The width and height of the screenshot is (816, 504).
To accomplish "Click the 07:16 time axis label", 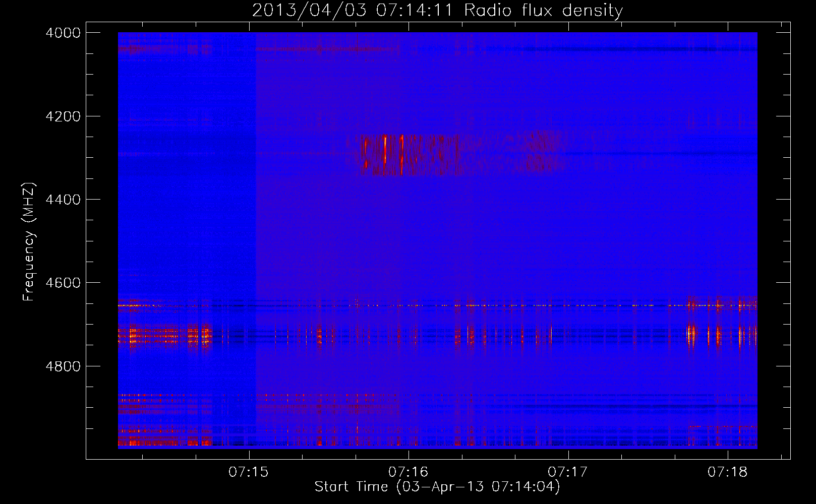I will (408, 472).
